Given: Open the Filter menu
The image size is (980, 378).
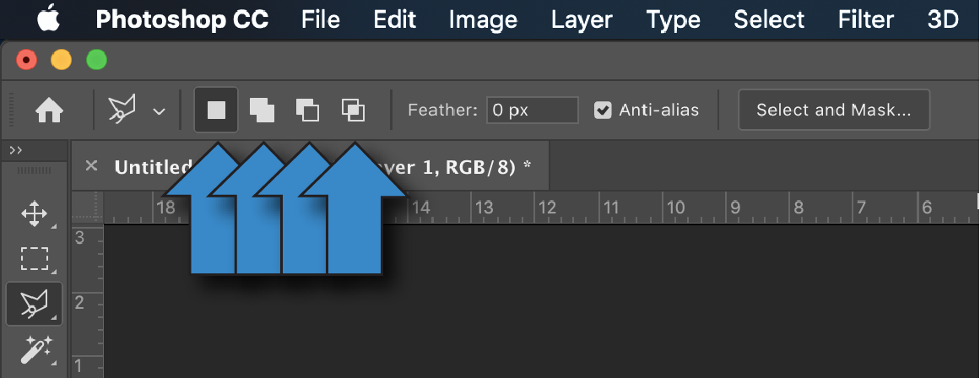Looking at the screenshot, I should [866, 19].
